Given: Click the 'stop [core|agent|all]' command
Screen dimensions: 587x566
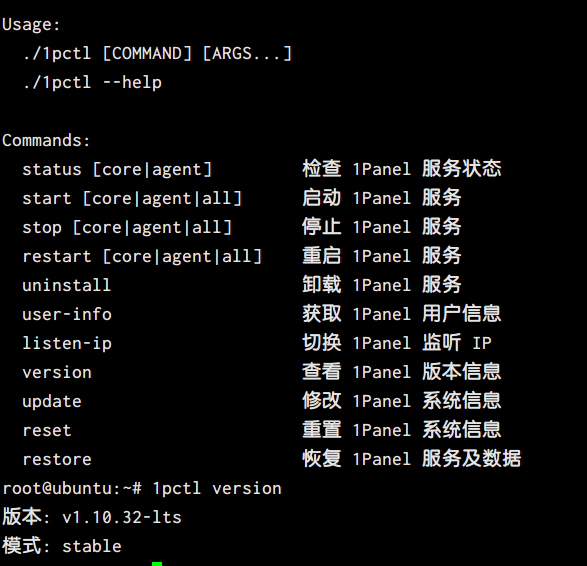Looking at the screenshot, I should [x=127, y=228].
